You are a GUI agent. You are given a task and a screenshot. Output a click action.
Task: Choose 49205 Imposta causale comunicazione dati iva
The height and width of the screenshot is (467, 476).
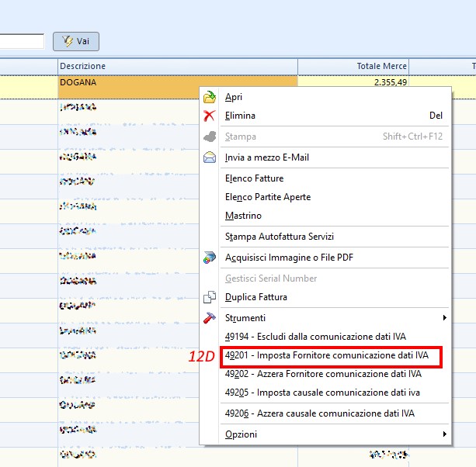321,393
